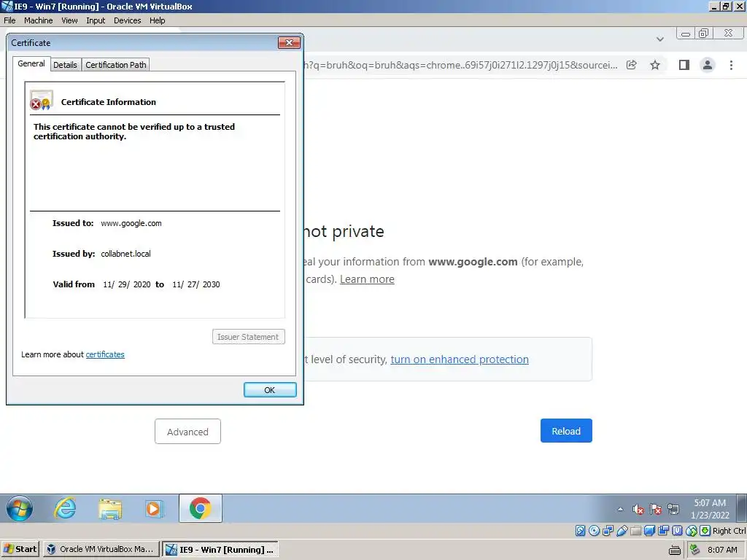Click the Certificate Information warning icon
The height and width of the screenshot is (560, 747).
[41, 100]
